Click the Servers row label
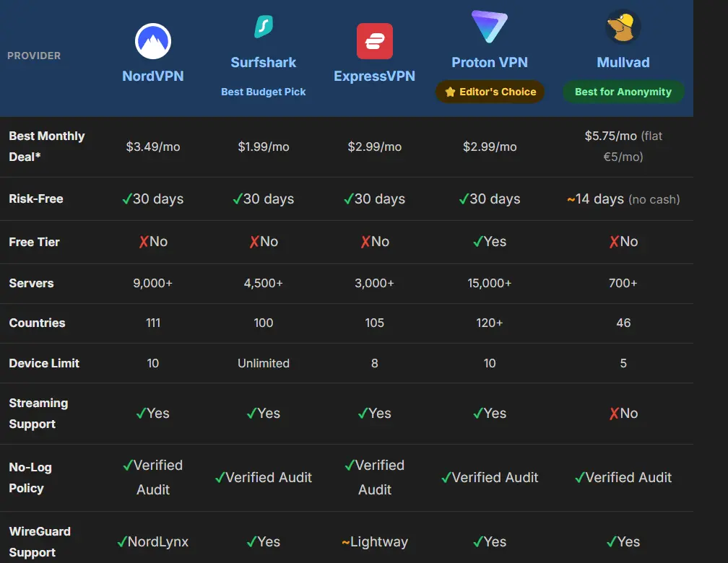 [31, 283]
